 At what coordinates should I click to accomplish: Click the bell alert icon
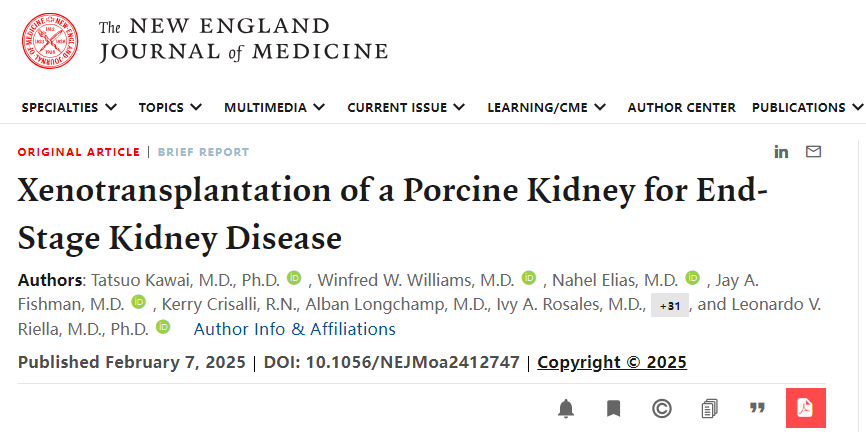pyautogui.click(x=566, y=408)
